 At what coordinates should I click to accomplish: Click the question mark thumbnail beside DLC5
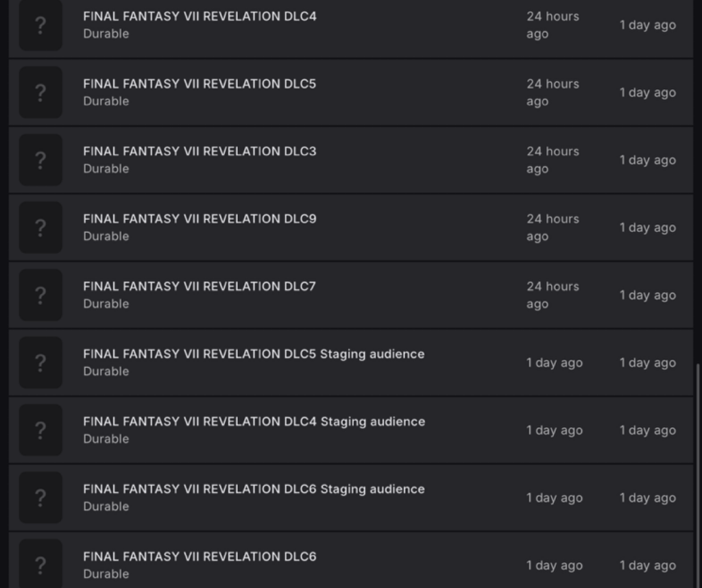(40, 93)
